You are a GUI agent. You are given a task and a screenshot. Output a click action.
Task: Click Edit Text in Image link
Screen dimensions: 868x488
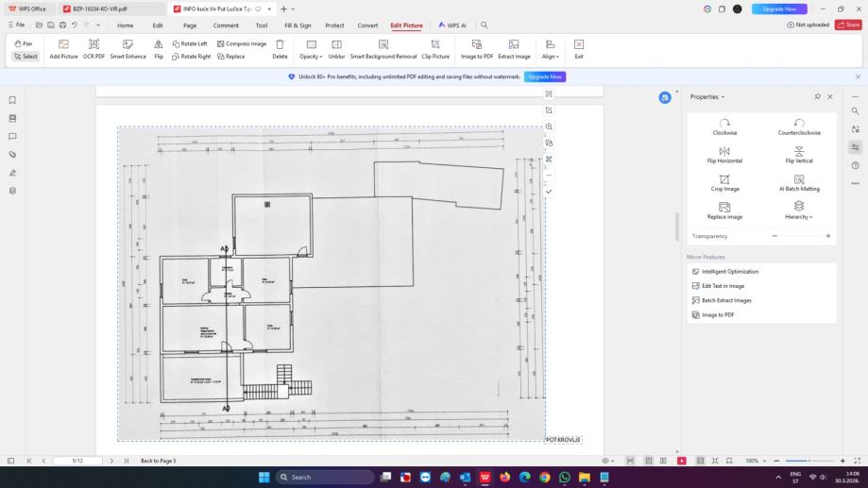[723, 286]
